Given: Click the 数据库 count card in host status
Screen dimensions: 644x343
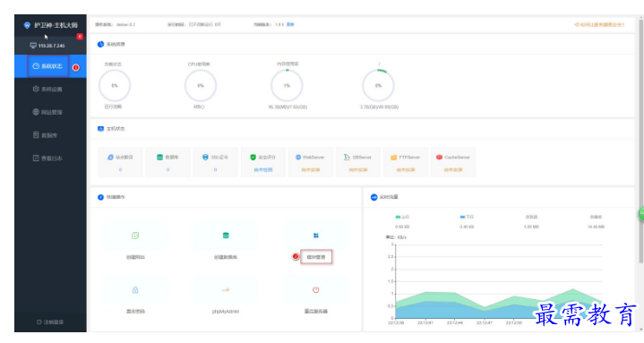Looking at the screenshot, I should pos(168,162).
